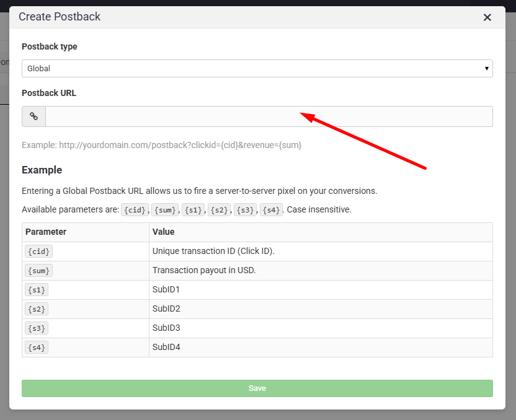This screenshot has height=420, width=516.
Task: Close the Create Postback dialog
Action: coord(487,17)
